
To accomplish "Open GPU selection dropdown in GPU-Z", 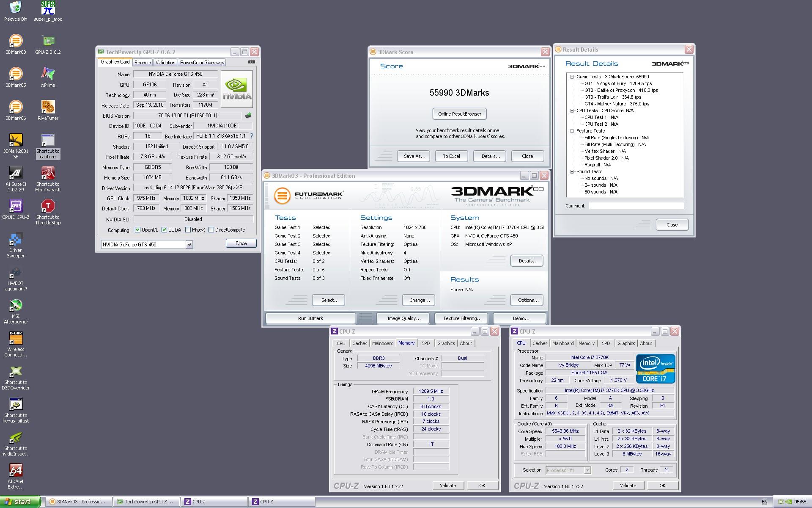I will [189, 244].
